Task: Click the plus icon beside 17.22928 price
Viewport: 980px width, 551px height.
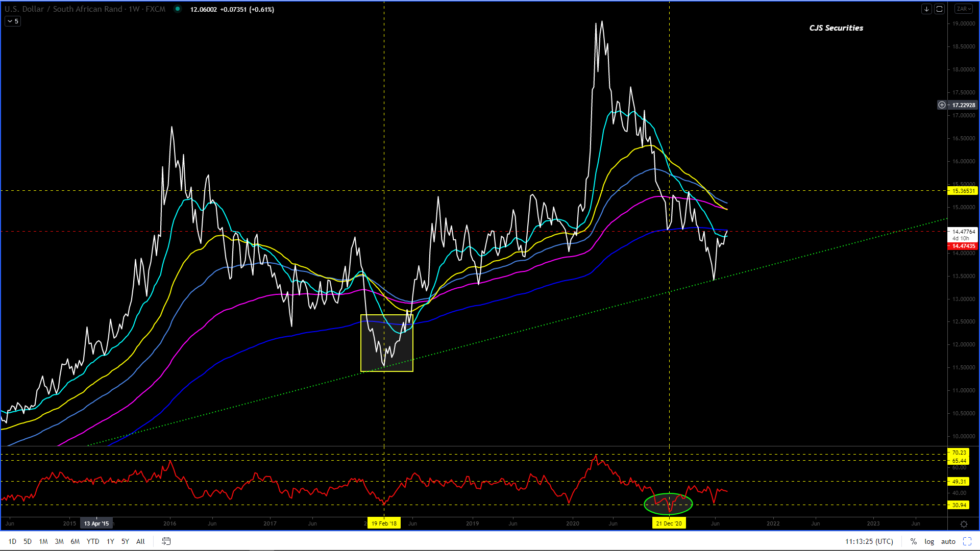Action: click(x=942, y=105)
